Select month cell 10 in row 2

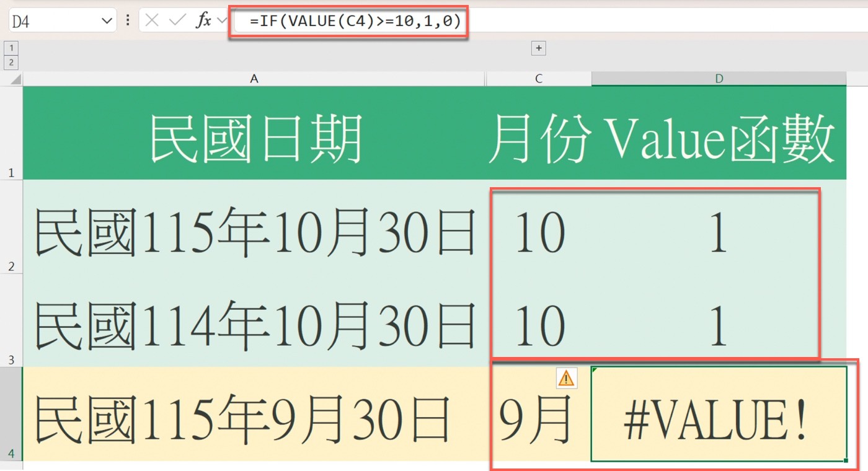[539, 227]
